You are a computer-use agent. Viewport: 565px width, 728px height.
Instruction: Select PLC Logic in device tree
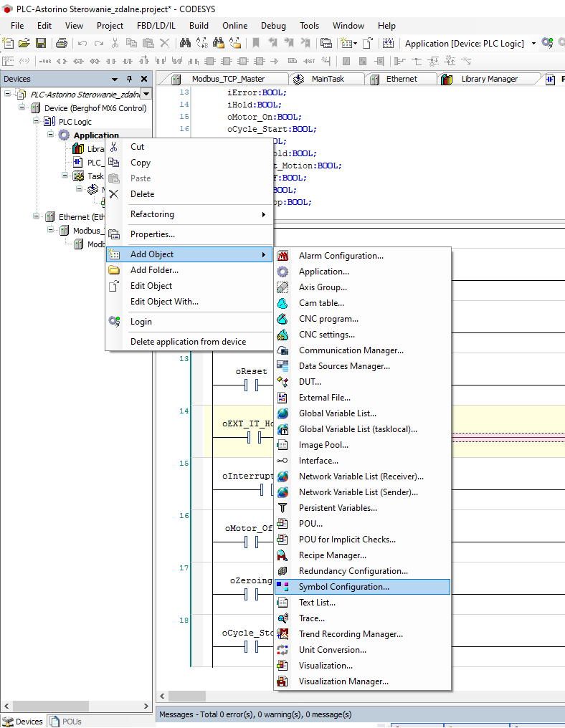tap(75, 122)
